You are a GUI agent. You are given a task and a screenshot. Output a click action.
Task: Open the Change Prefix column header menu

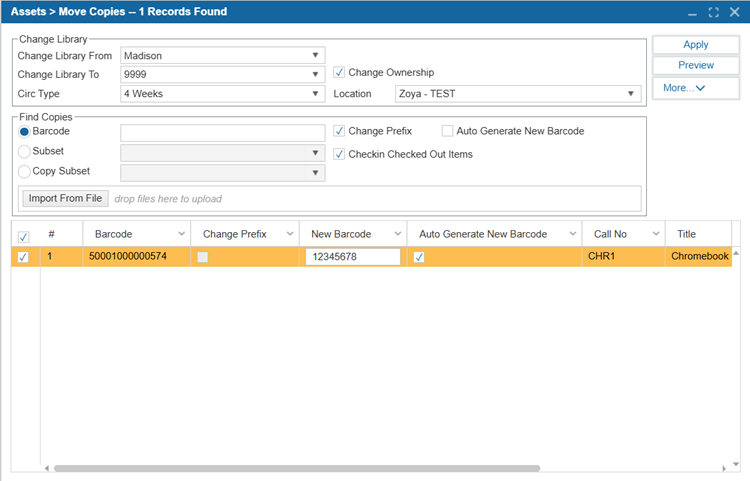(x=290, y=234)
